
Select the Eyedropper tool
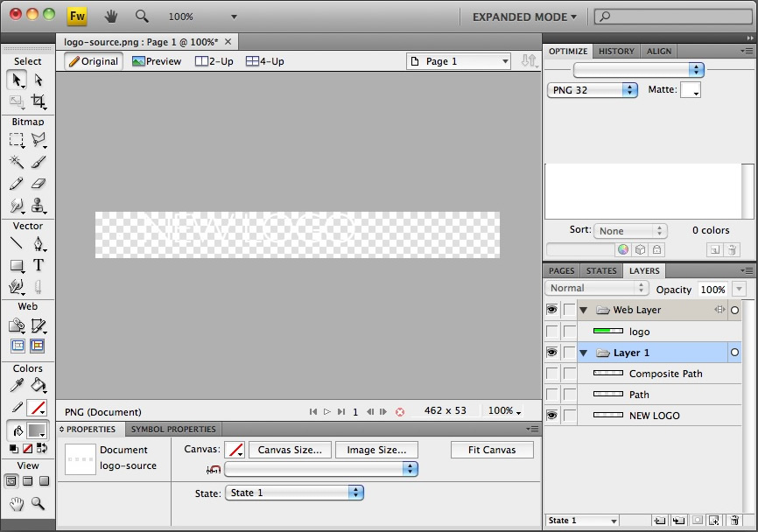[17, 386]
